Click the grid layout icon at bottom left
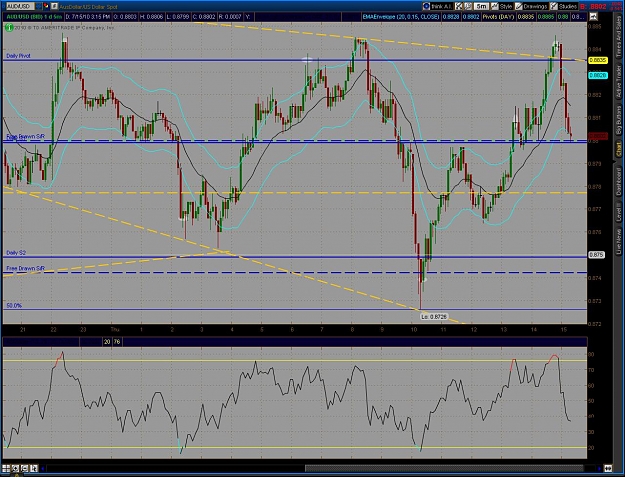 [x=6, y=468]
